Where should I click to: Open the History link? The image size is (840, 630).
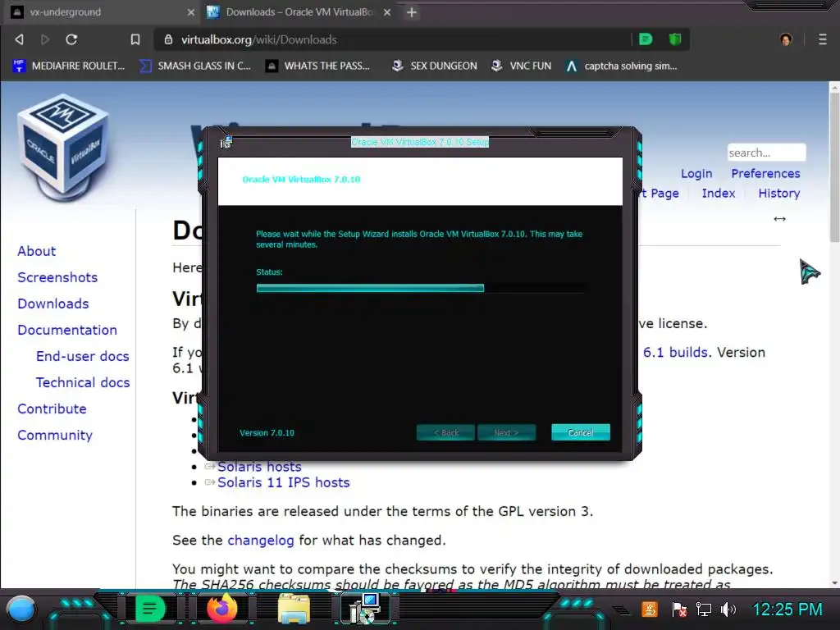pos(779,194)
